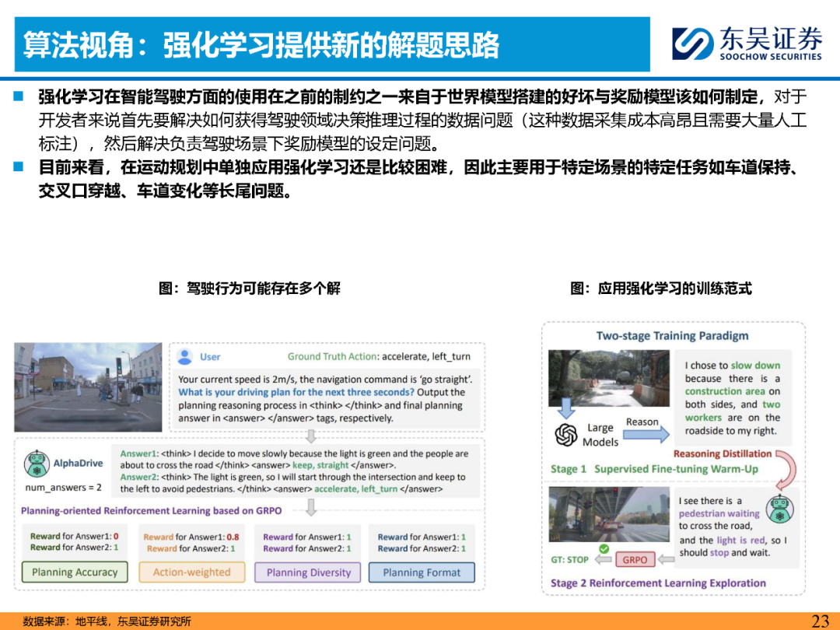Click the Two-stage Training Paradigm heading

pos(672,336)
